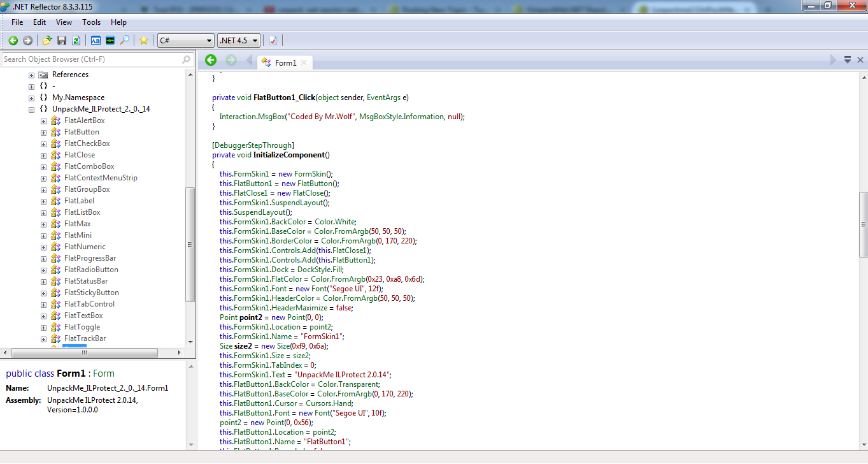Expand the FlatButton class node
This screenshot has width=868, height=464.
tap(43, 133)
